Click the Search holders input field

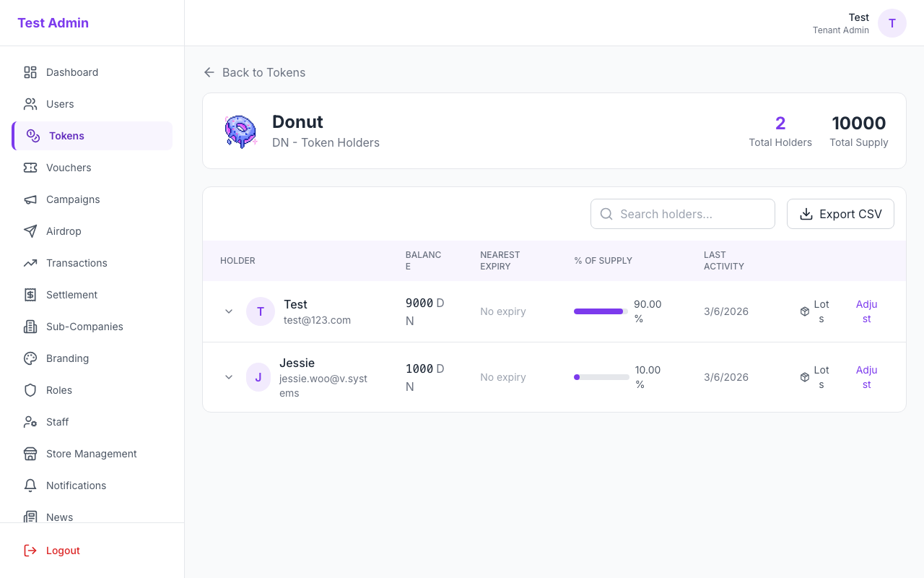[x=682, y=214]
